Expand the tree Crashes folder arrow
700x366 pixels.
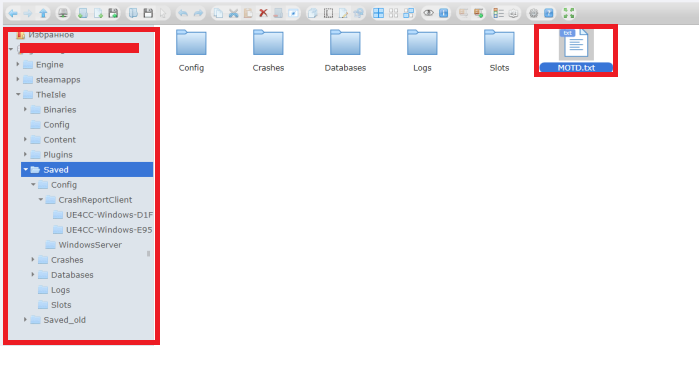point(33,259)
